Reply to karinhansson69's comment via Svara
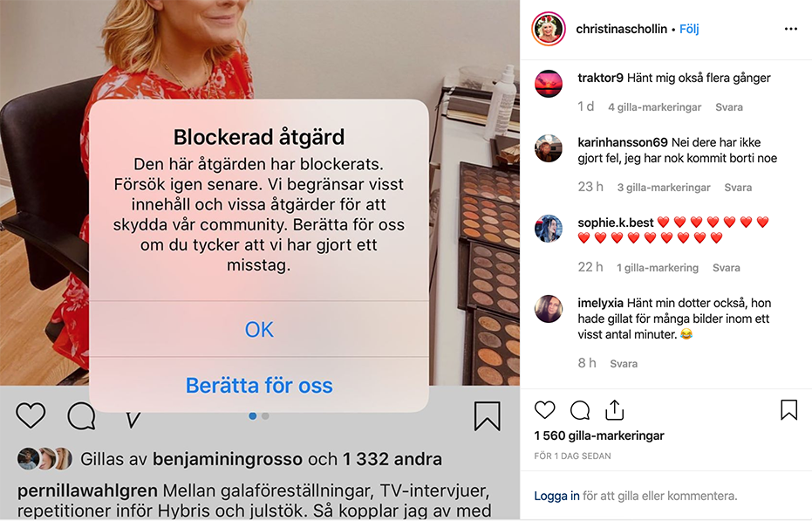 738,188
